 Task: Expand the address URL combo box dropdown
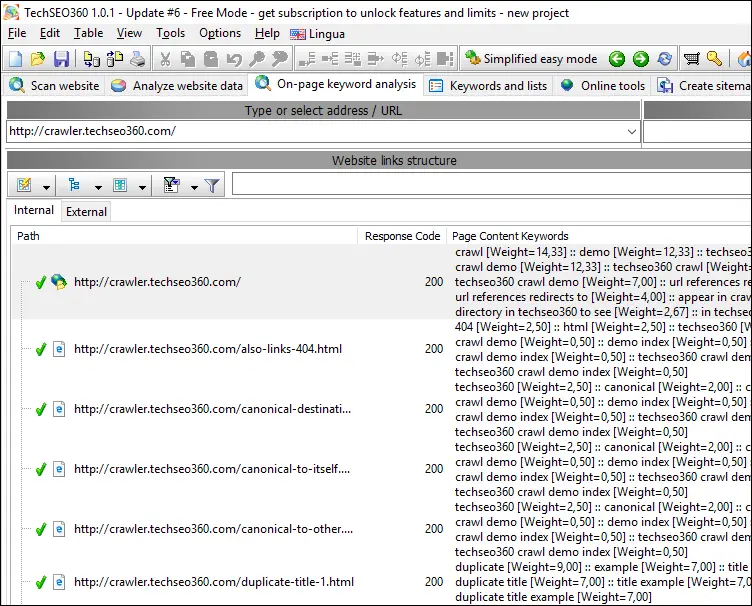click(x=631, y=131)
